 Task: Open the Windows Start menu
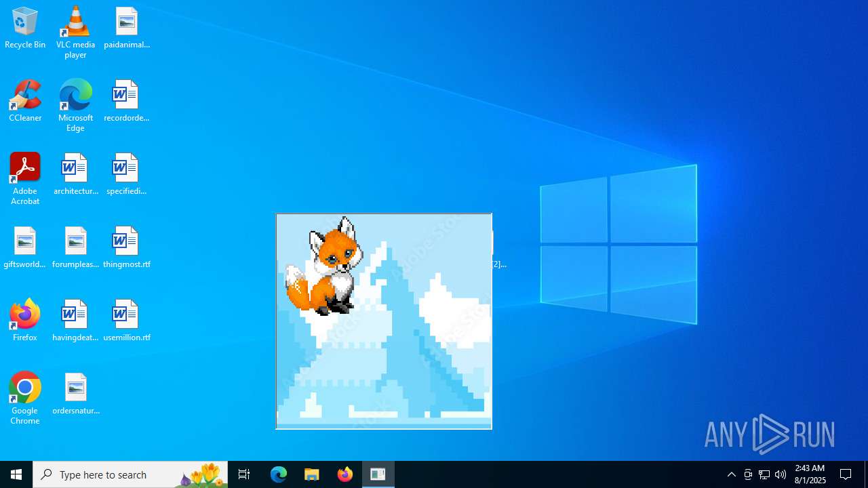click(x=16, y=474)
